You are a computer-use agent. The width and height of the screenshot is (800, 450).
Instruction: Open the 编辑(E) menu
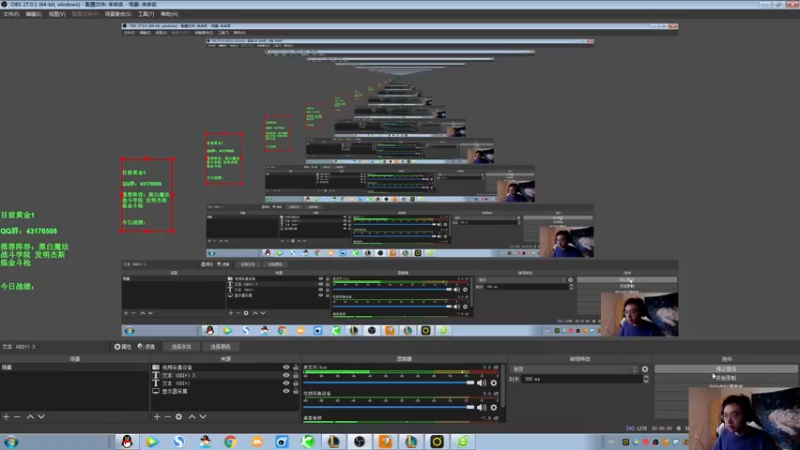click(x=34, y=14)
